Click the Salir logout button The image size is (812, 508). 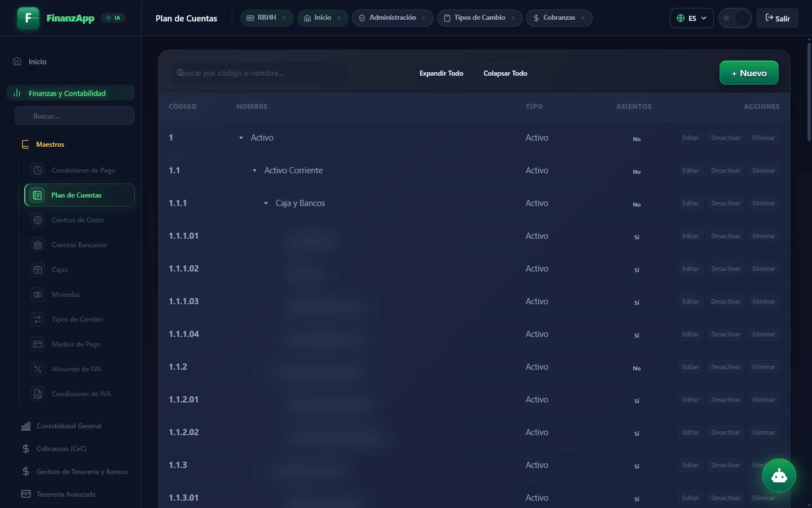778,18
